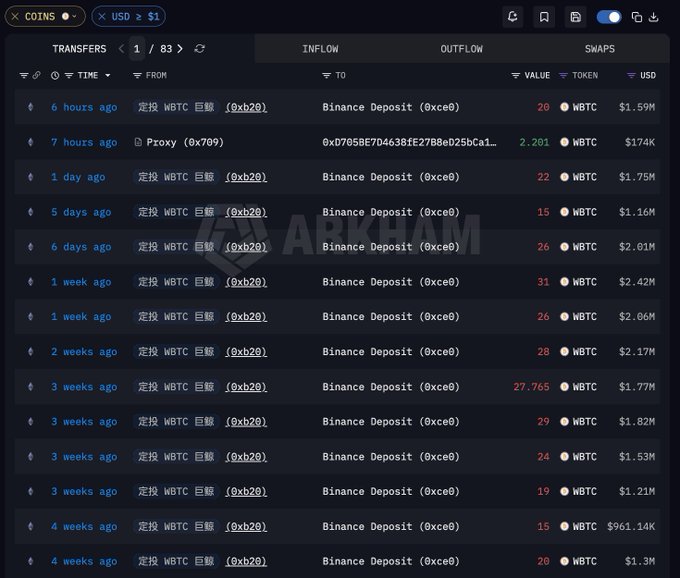The width and height of the screenshot is (680, 578).
Task: Open the '1 day ago' transaction link
Action: coord(78,177)
